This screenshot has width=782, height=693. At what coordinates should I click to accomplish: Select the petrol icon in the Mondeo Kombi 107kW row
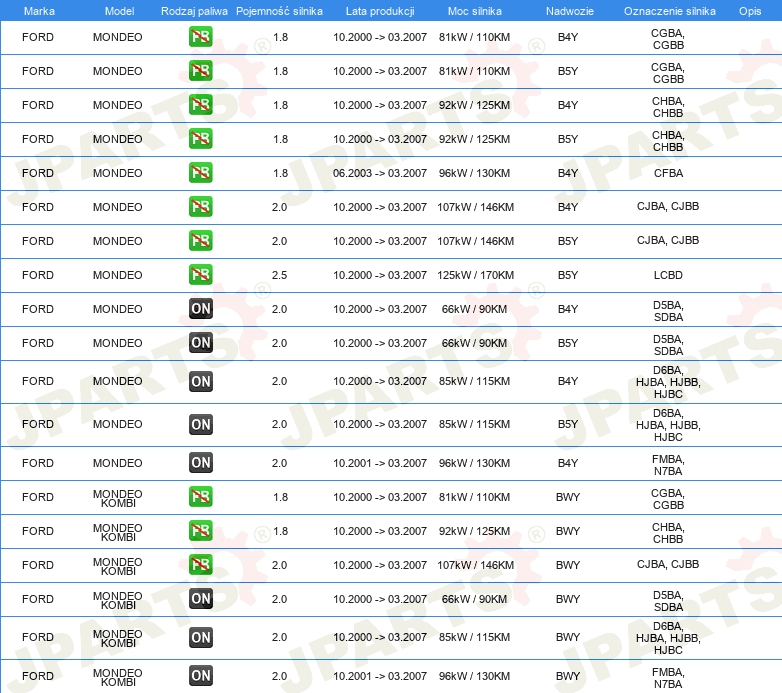[x=200, y=565]
